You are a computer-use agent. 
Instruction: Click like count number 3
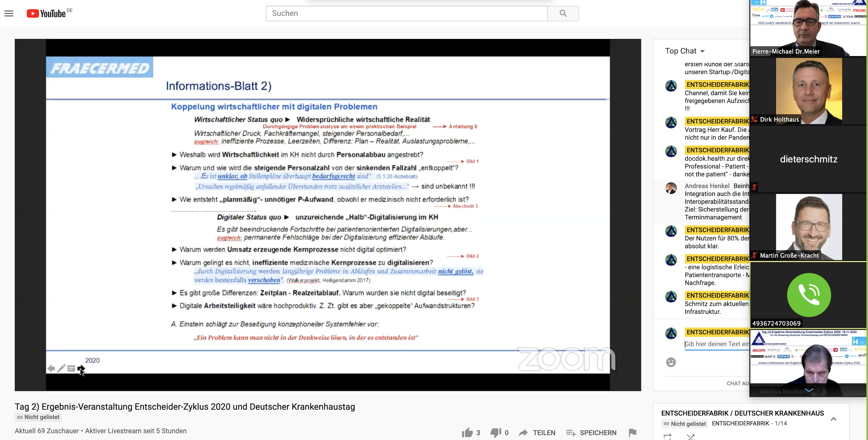click(x=478, y=433)
